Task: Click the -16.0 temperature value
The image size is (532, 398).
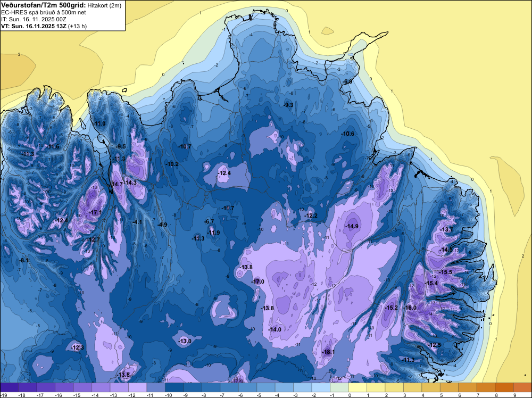Action: pos(410,308)
